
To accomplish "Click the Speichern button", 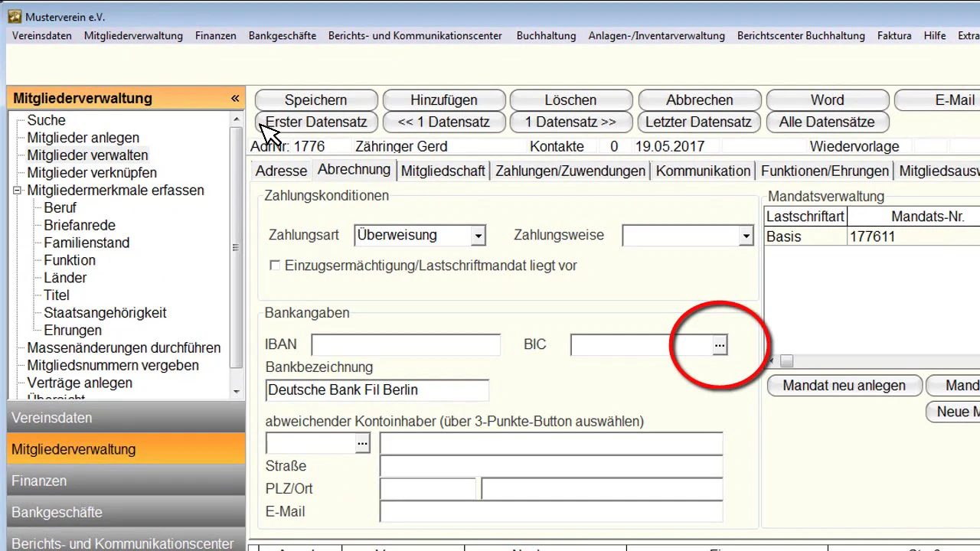I will pyautogui.click(x=316, y=100).
